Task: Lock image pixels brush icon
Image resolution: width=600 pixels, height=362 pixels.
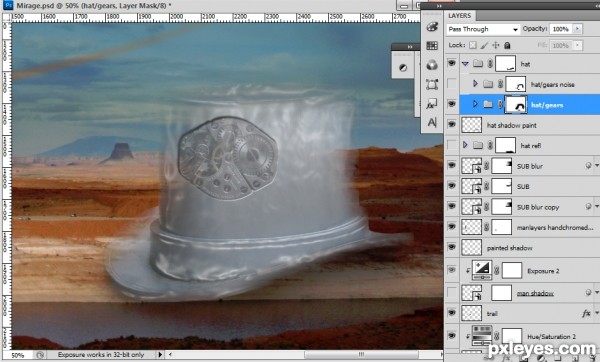Action: 484,45
